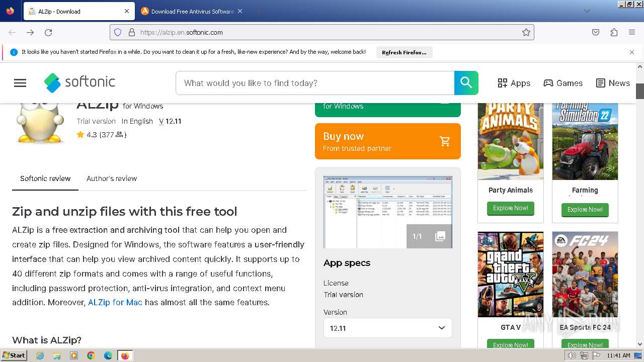
Task: Follow the ALZip for Mac link
Action: 115,302
